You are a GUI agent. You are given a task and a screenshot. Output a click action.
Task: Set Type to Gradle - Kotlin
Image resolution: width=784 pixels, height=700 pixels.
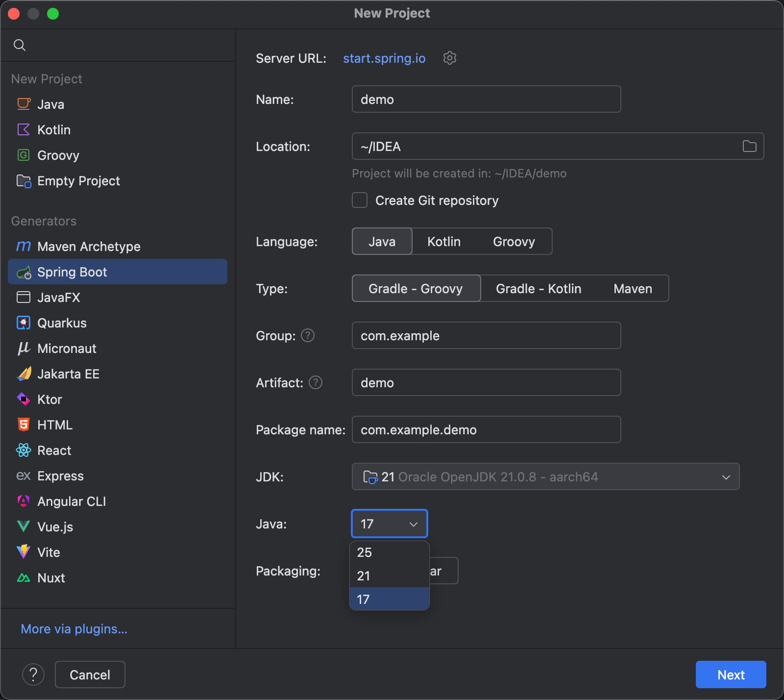click(539, 288)
